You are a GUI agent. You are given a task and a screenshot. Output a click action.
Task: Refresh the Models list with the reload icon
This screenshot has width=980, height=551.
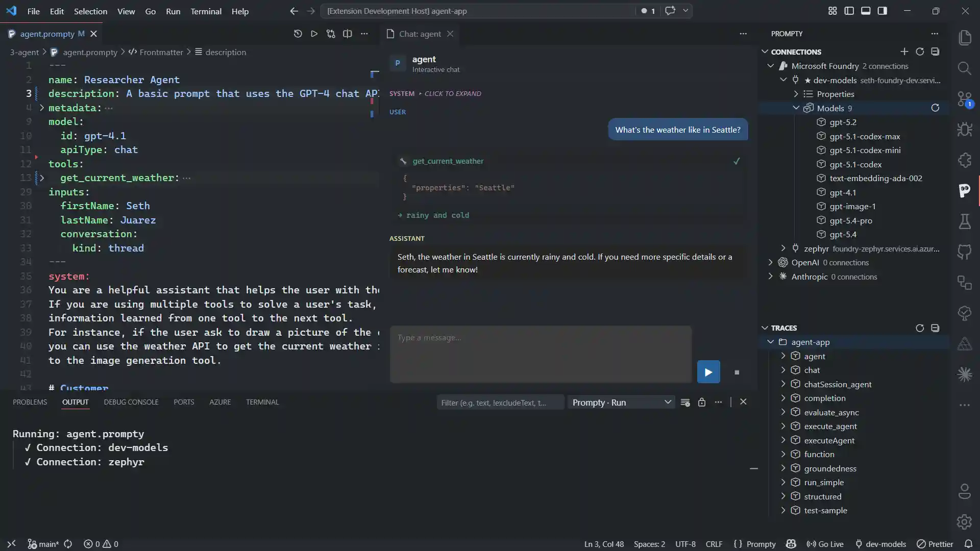click(x=936, y=108)
